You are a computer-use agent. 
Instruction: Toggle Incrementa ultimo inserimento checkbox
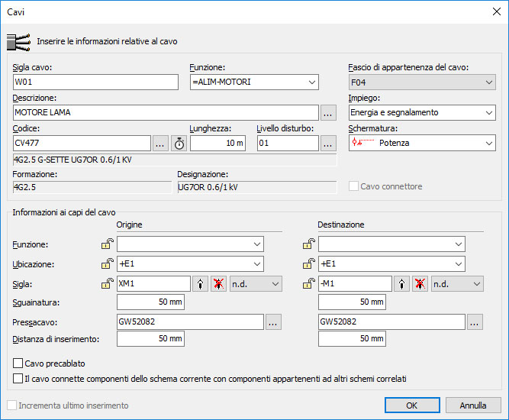tap(12, 405)
